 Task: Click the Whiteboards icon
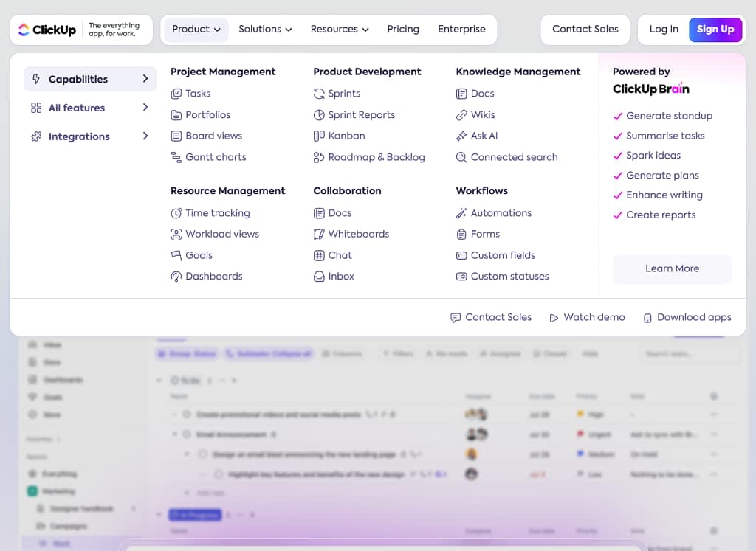tap(319, 234)
